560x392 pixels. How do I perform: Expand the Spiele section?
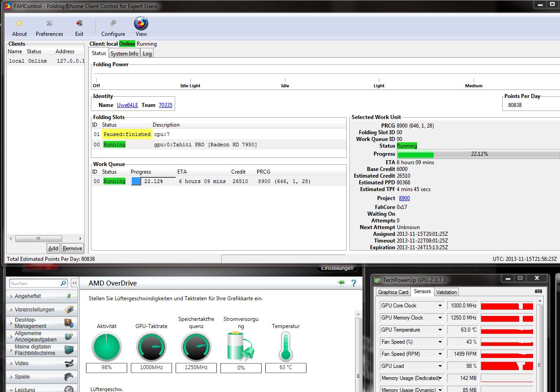pos(11,377)
